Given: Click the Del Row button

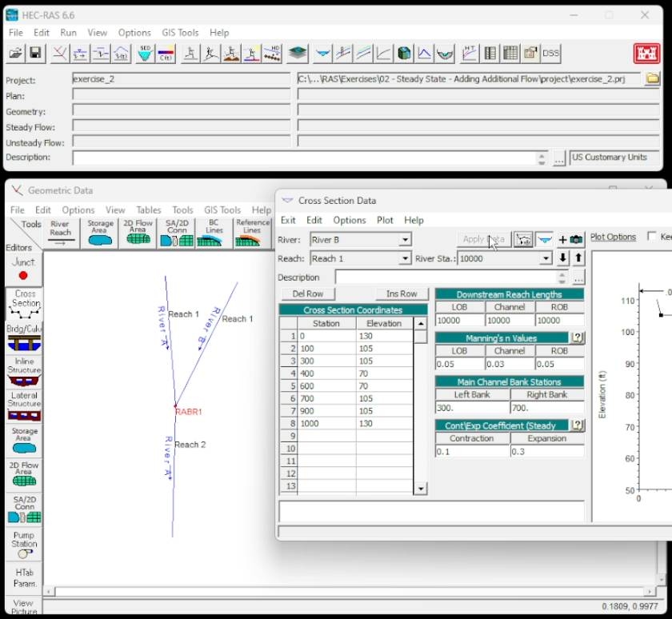Looking at the screenshot, I should (x=308, y=294).
